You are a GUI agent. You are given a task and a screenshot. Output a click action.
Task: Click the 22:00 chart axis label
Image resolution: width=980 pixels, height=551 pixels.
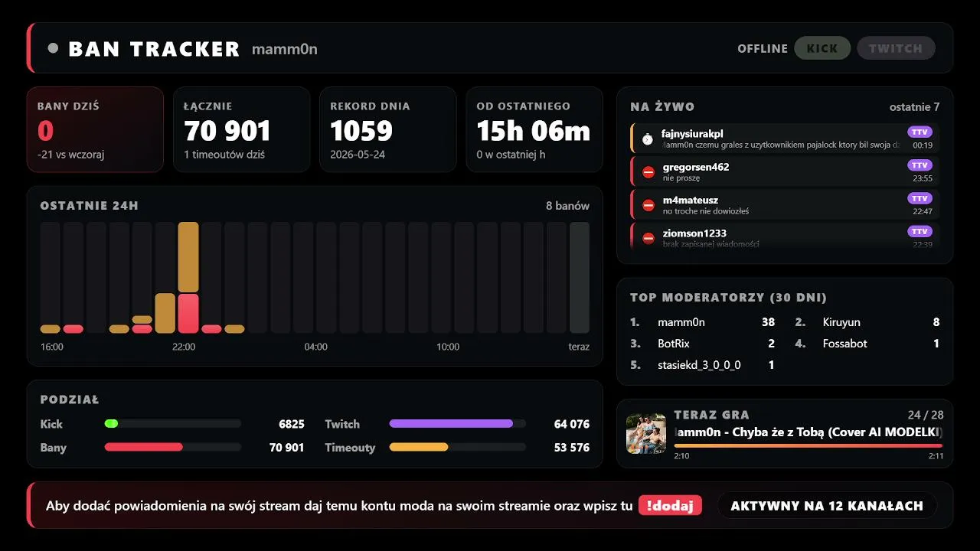coord(184,347)
